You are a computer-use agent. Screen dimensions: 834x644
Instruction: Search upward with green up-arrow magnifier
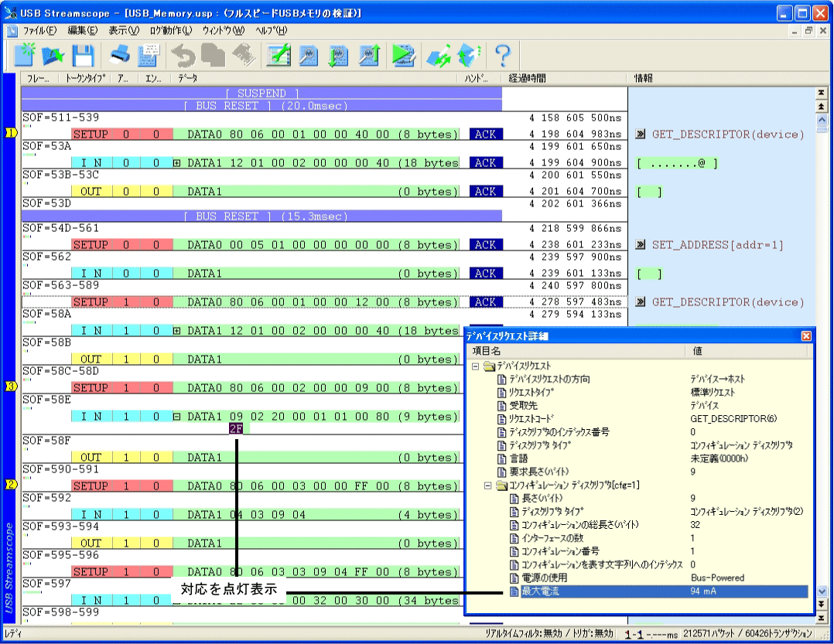point(369,55)
